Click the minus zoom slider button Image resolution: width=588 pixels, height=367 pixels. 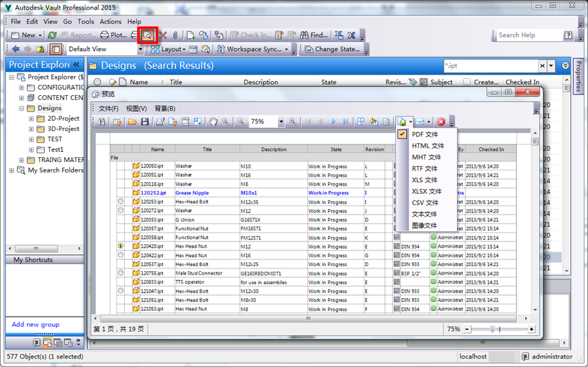(467, 329)
